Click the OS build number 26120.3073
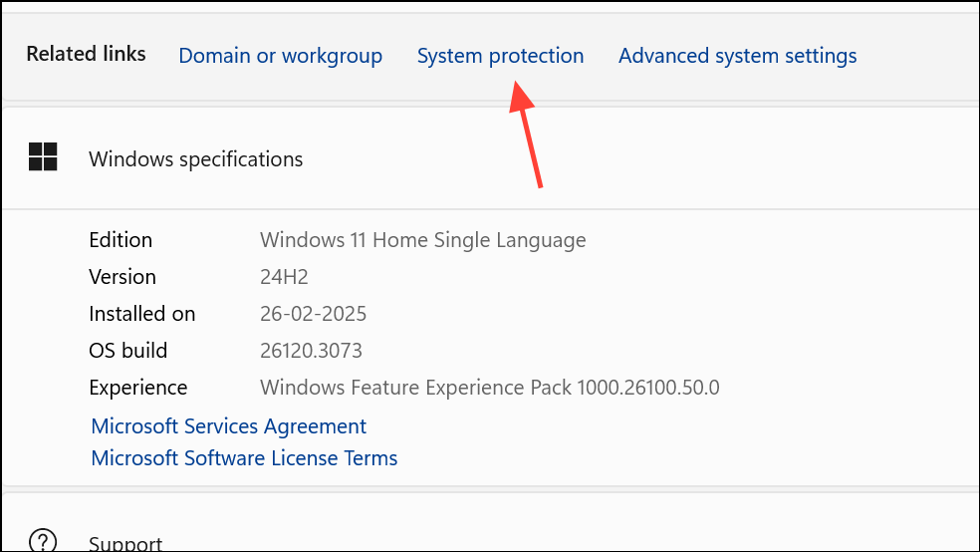The height and width of the screenshot is (552, 980). 311,351
